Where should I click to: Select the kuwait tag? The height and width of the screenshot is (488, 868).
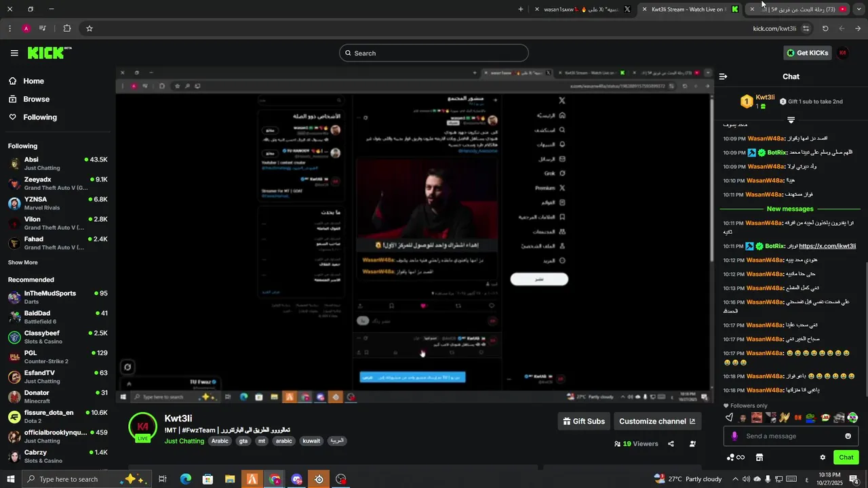click(311, 441)
